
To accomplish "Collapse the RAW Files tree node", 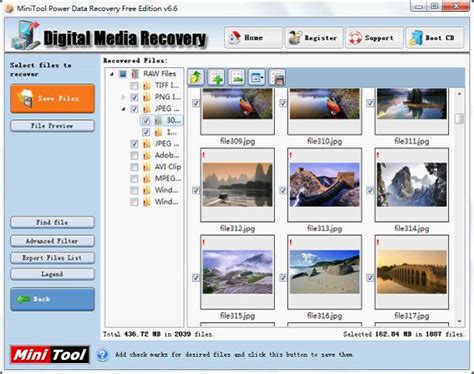I will pos(112,74).
